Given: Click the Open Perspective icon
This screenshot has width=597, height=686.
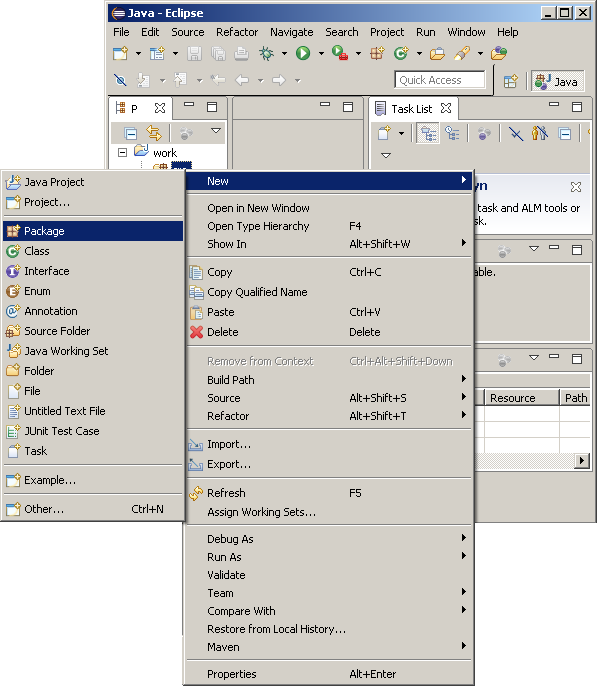Looking at the screenshot, I should click(x=510, y=81).
